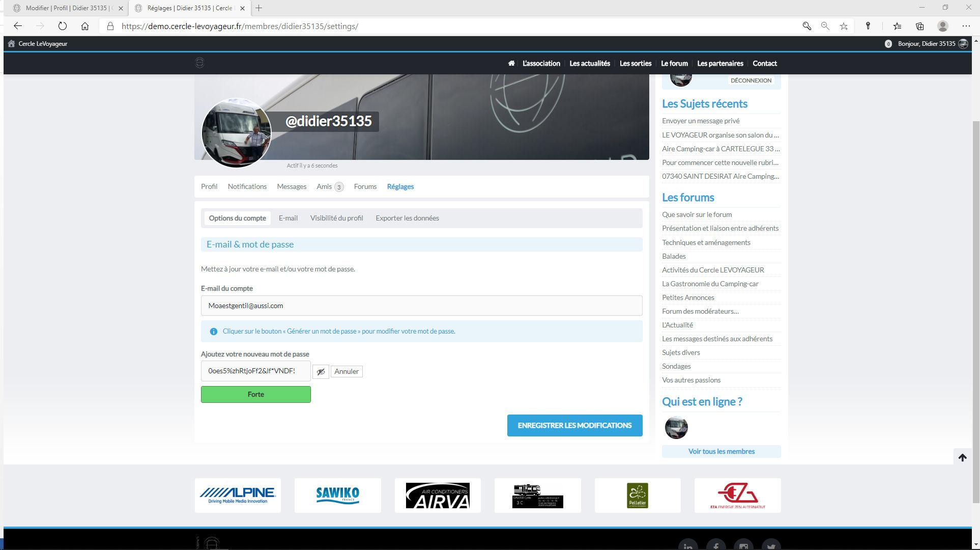Screen dimensions: 980x550
Task: Click the new password input field
Action: click(255, 371)
